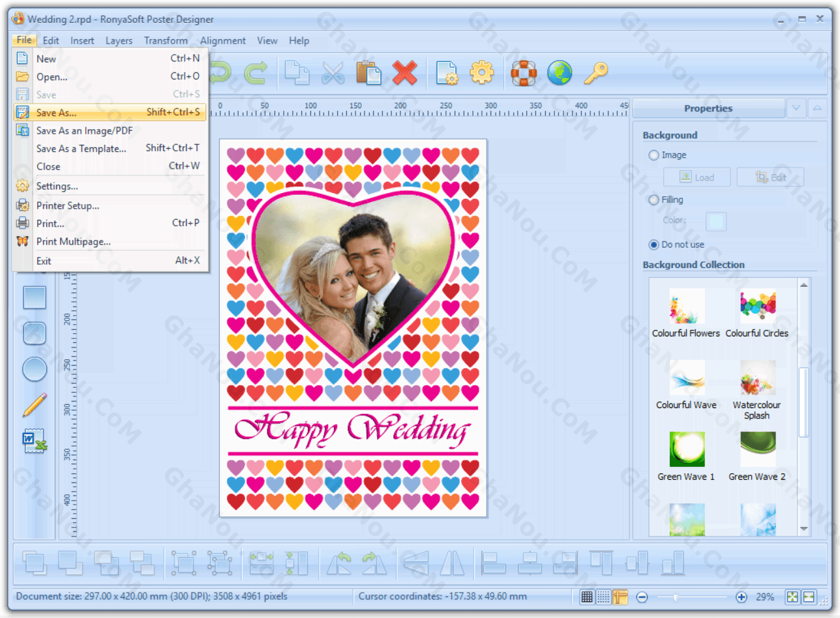Open the Edit menu

[51, 40]
